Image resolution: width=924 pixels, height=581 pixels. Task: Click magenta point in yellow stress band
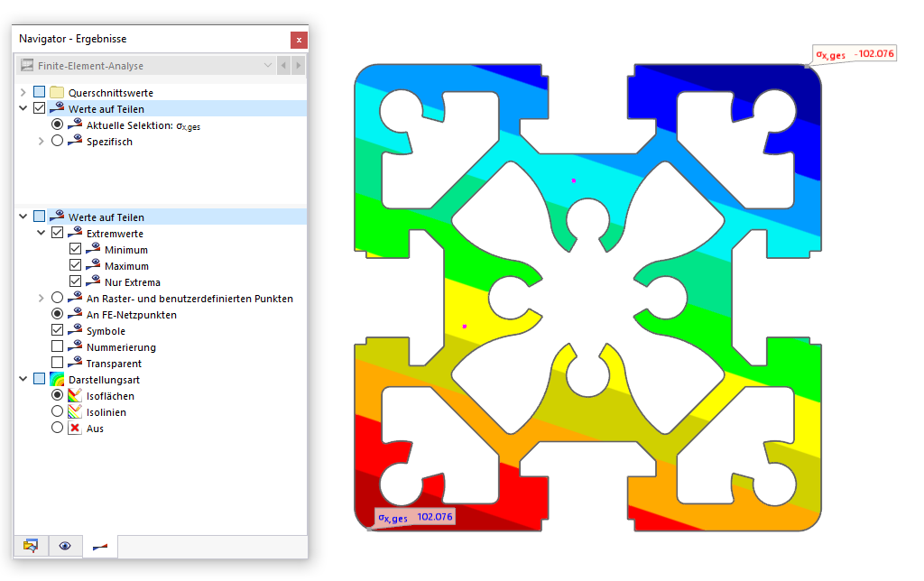click(465, 326)
